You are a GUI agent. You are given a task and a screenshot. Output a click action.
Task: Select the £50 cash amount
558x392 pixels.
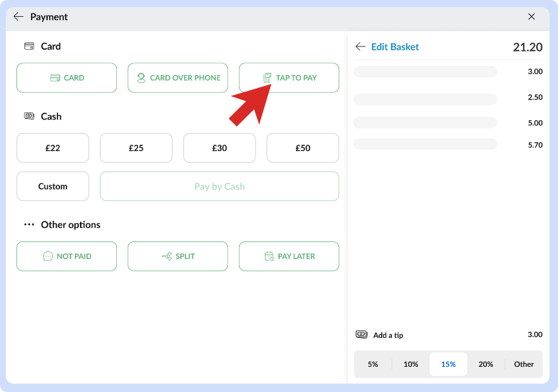(303, 148)
